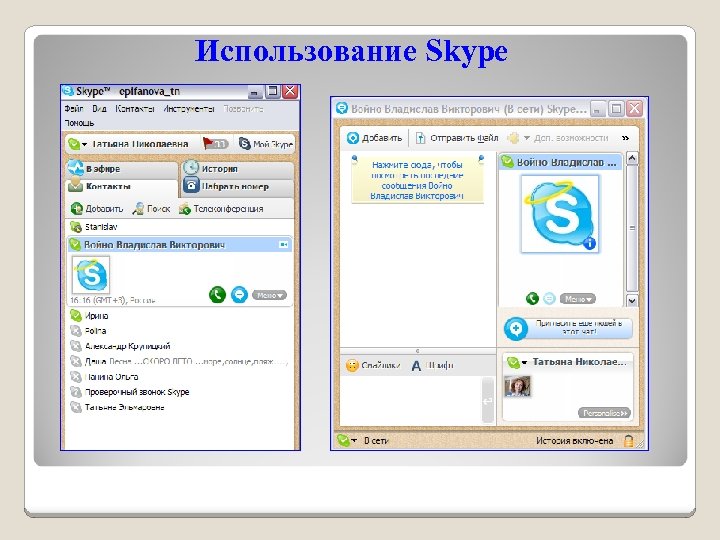720x540 pixels.
Task: Open the Контакты menu
Action: pyautogui.click(x=135, y=109)
